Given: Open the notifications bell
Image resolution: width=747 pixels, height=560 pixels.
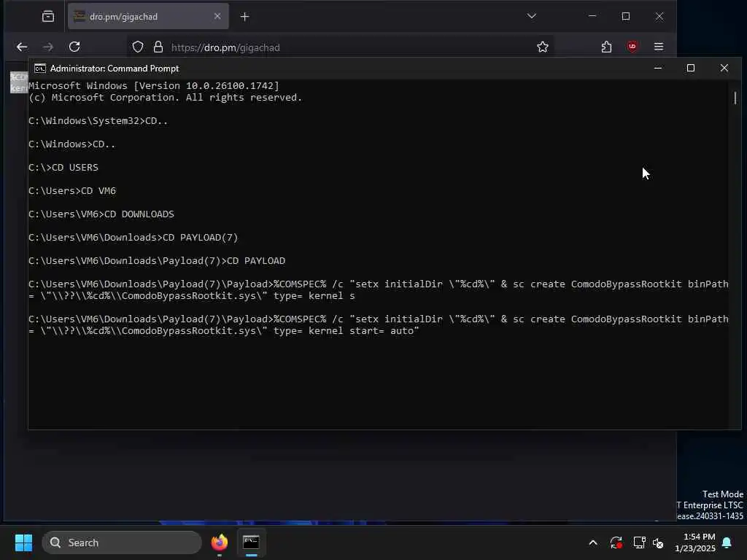Looking at the screenshot, I should point(727,542).
